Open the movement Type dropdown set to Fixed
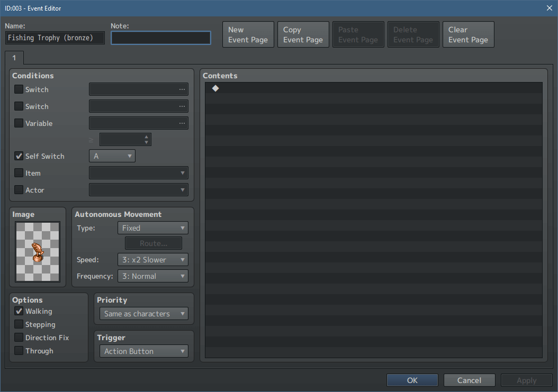Screen dimensions: 558x392 pos(152,227)
